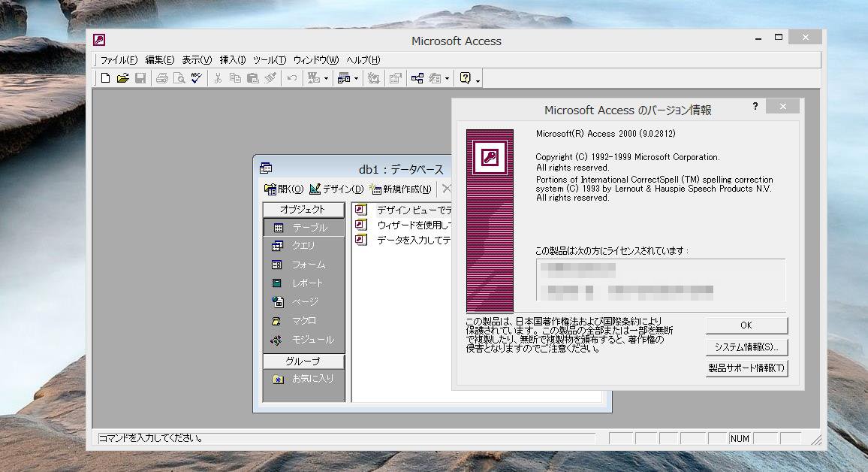Click the Office Assistant help icon
Screen dimensions: 868x472
coord(466,78)
